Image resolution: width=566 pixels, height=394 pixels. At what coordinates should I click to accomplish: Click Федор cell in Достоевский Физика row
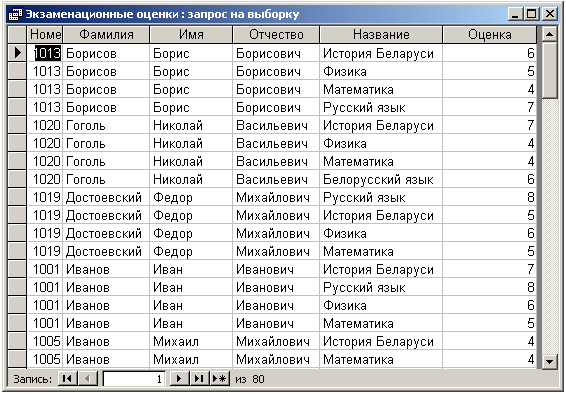point(191,233)
